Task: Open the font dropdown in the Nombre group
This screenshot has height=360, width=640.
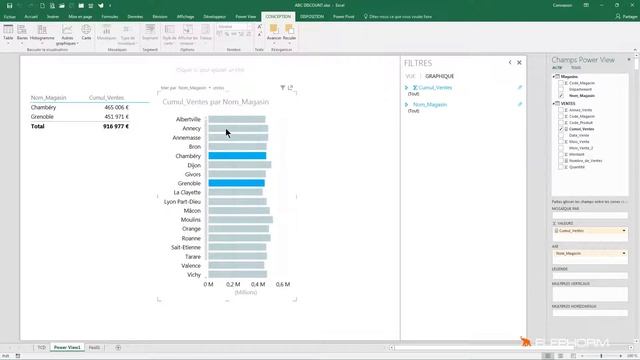Action: pos(249,27)
